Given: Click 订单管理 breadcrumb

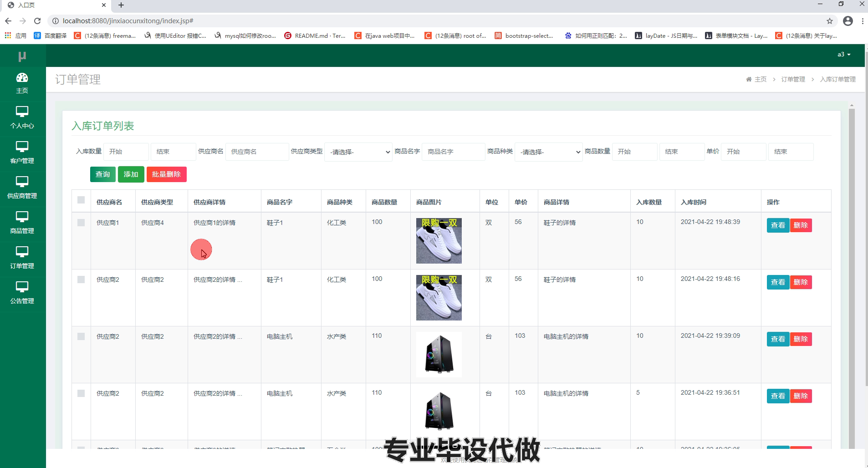Looking at the screenshot, I should [793, 79].
